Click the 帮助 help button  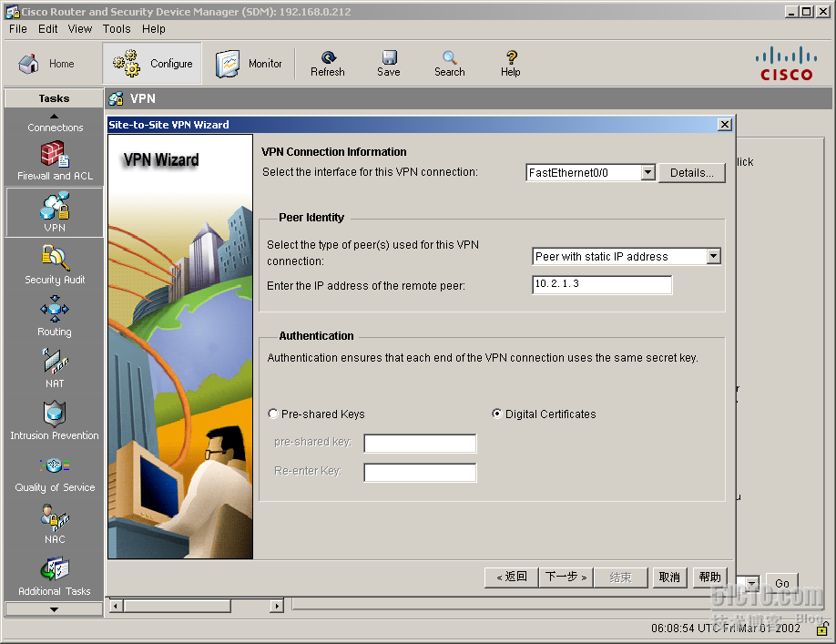tap(709, 578)
